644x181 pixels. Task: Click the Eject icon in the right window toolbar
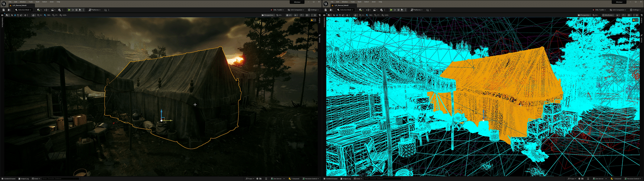point(402,10)
